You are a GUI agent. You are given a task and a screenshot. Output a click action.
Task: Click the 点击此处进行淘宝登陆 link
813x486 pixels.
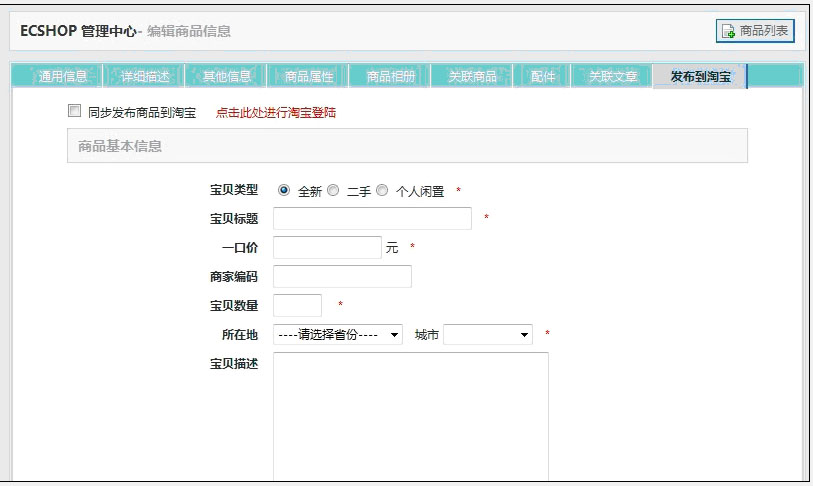coord(276,113)
